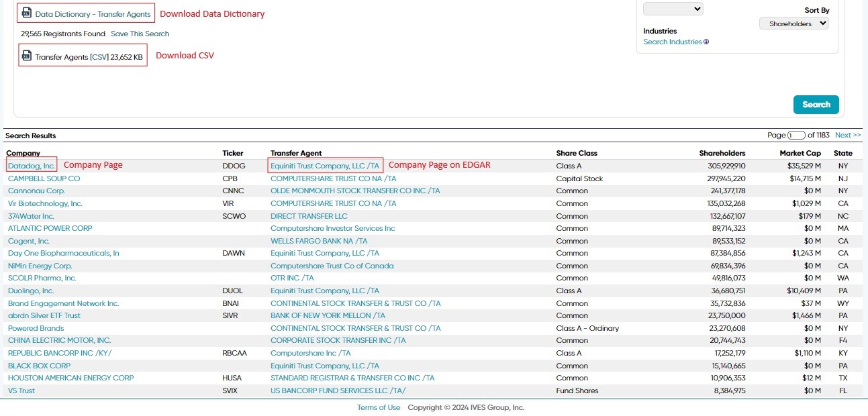Open the Terms of Use link
The width and height of the screenshot is (868, 416).
pos(379,407)
